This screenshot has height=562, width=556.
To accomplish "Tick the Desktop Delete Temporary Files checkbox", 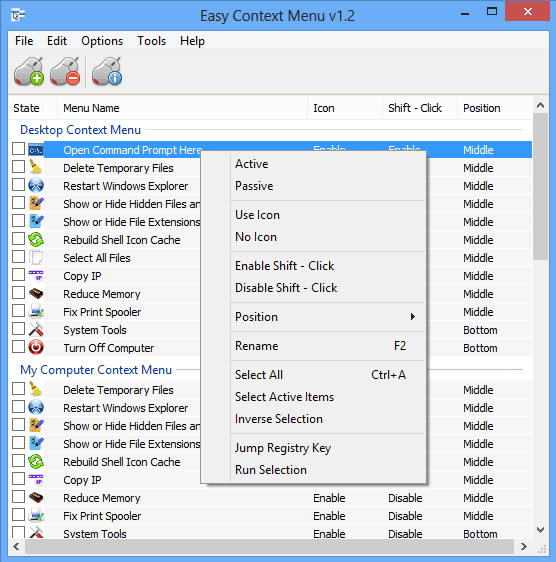I will pos(18,166).
